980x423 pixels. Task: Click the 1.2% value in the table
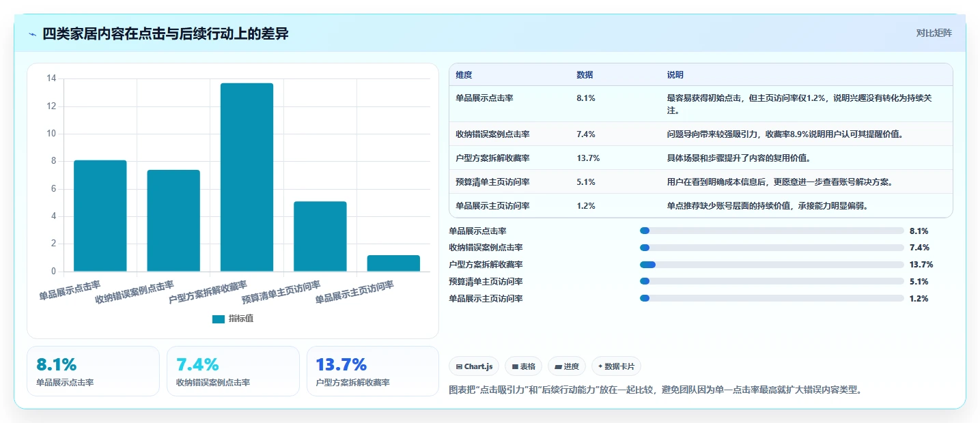[x=586, y=206]
